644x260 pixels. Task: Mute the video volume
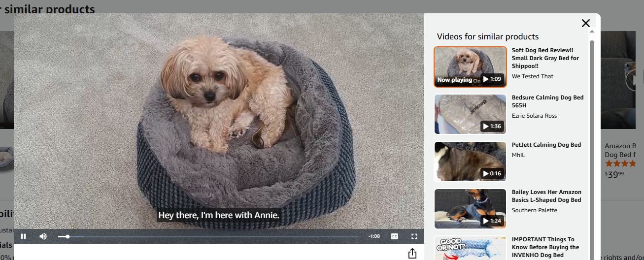[x=43, y=236]
